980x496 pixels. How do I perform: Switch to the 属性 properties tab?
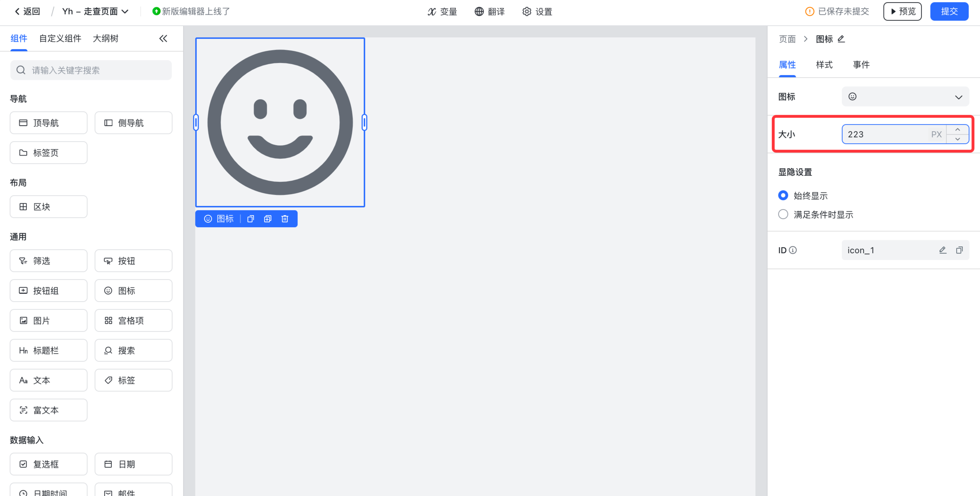(787, 65)
